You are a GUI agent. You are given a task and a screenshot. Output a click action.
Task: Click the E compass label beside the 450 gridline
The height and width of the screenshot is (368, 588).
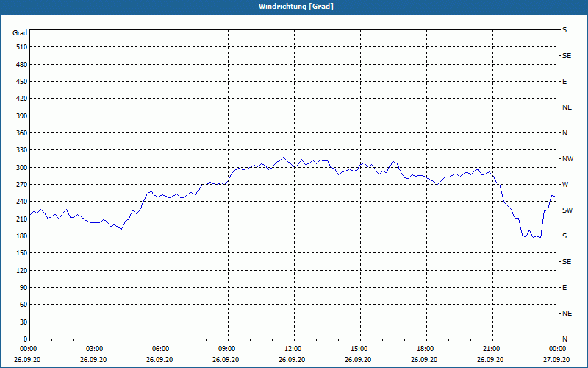pyautogui.click(x=564, y=82)
